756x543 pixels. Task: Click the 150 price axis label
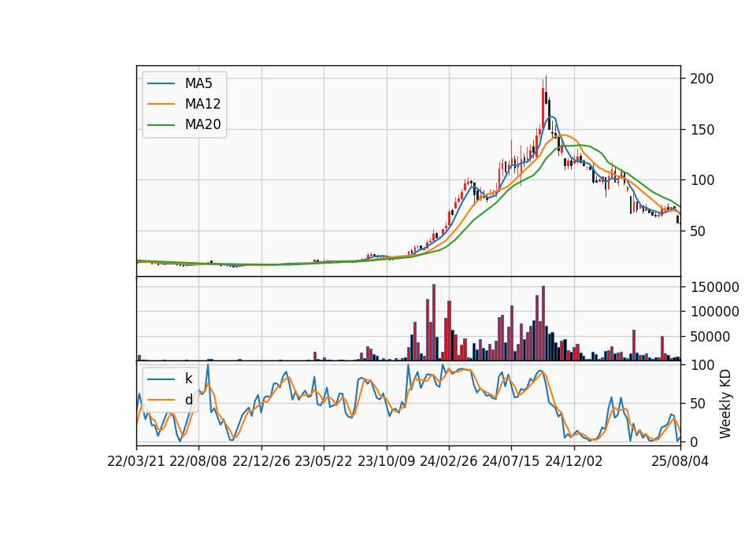pos(702,130)
